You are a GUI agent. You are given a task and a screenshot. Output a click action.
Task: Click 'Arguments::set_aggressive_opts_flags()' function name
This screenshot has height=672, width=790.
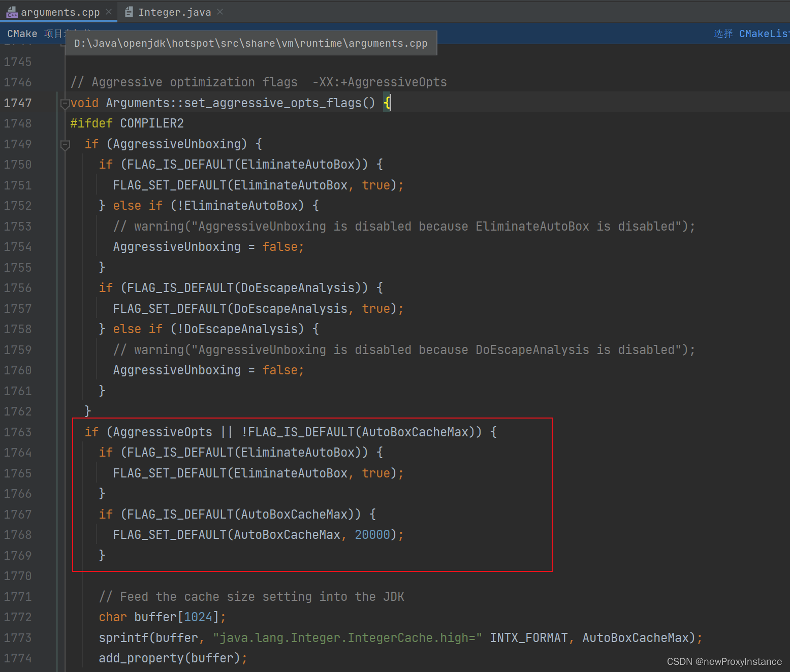[241, 103]
